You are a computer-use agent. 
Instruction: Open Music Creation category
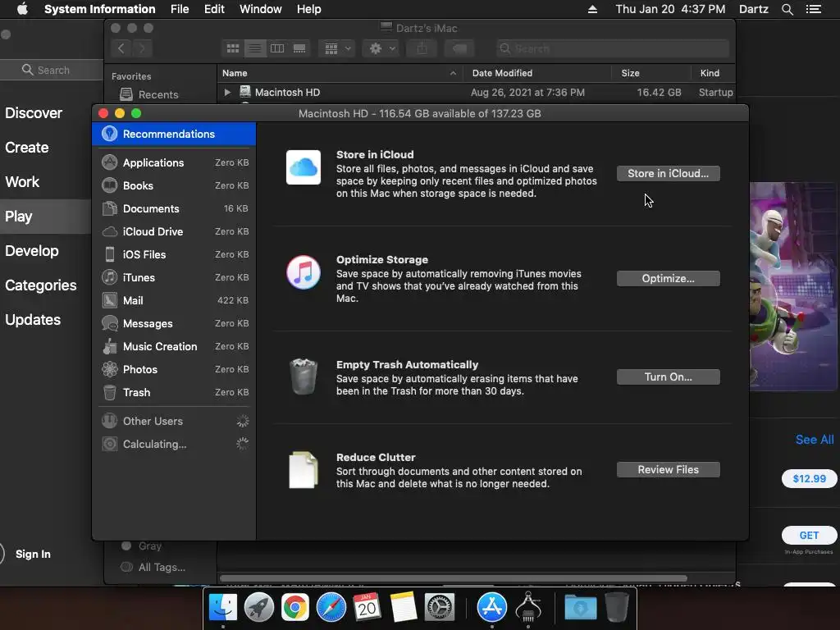click(175, 347)
